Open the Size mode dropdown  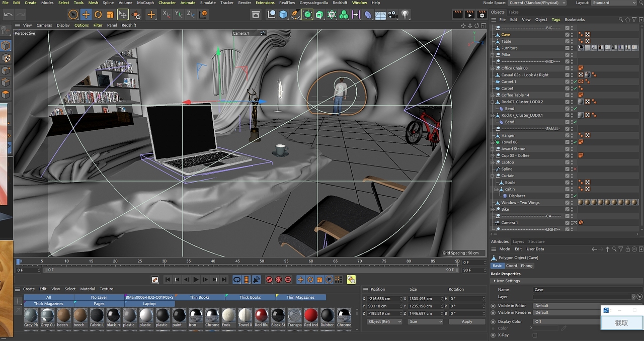pyautogui.click(x=426, y=321)
